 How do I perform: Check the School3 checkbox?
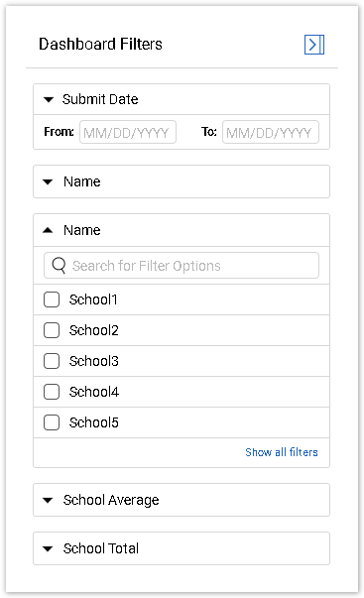pyautogui.click(x=52, y=361)
